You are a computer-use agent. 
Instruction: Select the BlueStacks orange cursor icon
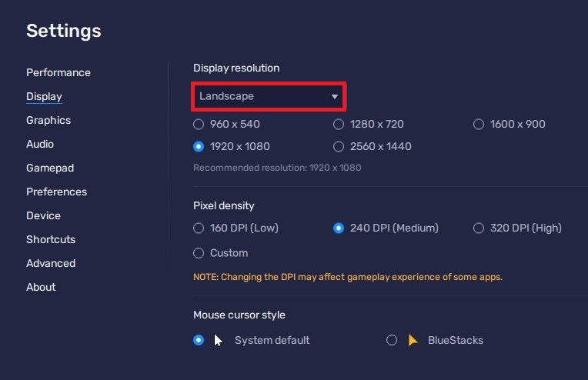pyautogui.click(x=413, y=340)
